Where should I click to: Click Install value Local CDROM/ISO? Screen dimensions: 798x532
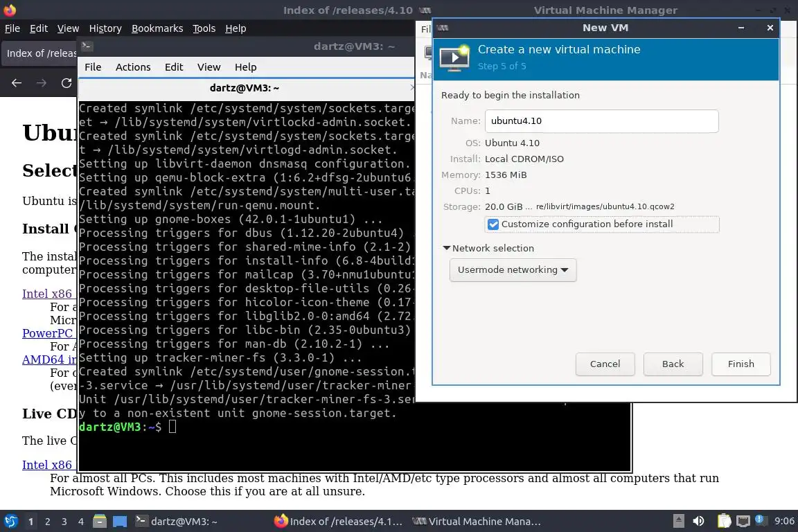[x=524, y=159]
